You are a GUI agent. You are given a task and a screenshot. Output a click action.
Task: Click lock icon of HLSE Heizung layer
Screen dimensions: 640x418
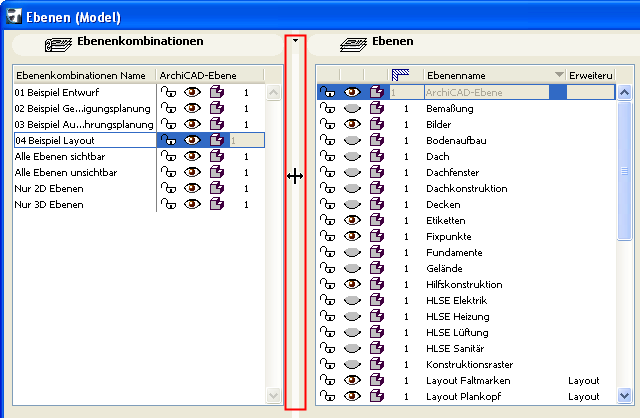[x=327, y=316]
